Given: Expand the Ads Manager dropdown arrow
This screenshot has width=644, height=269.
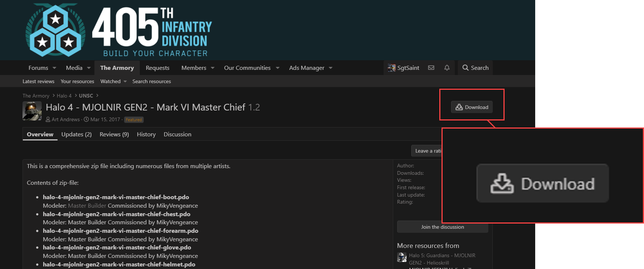Looking at the screenshot, I should [330, 68].
